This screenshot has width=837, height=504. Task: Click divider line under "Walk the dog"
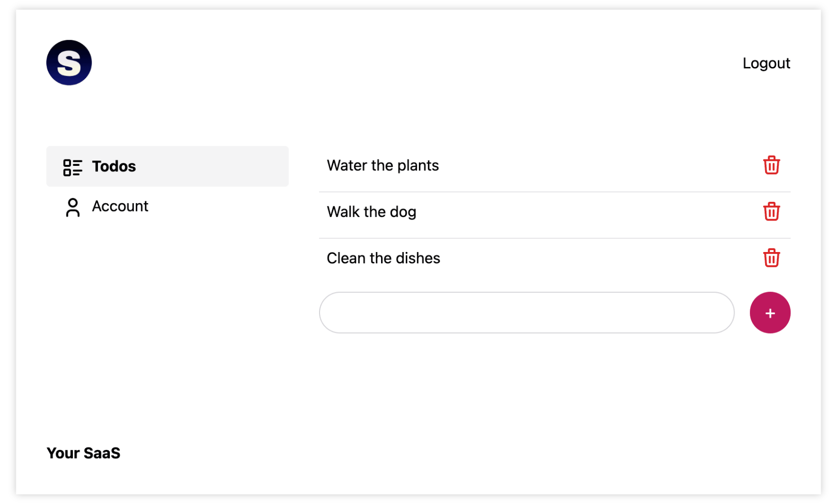tap(542, 238)
